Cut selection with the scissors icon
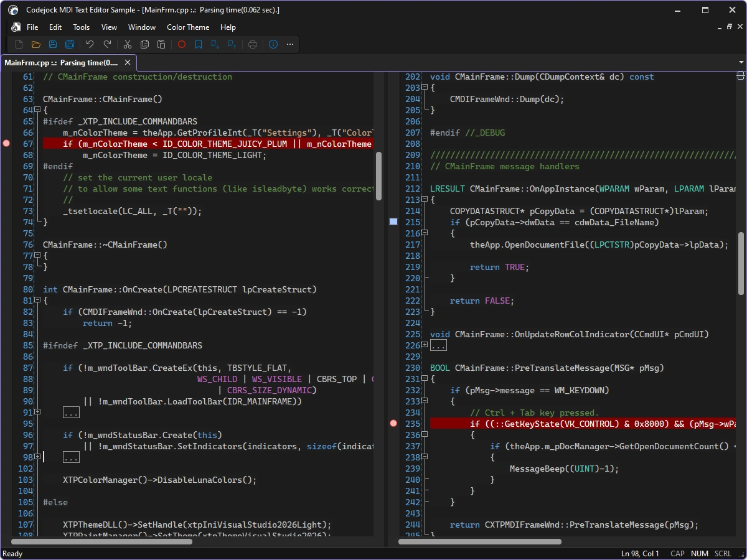747x560 pixels. pyautogui.click(x=128, y=44)
